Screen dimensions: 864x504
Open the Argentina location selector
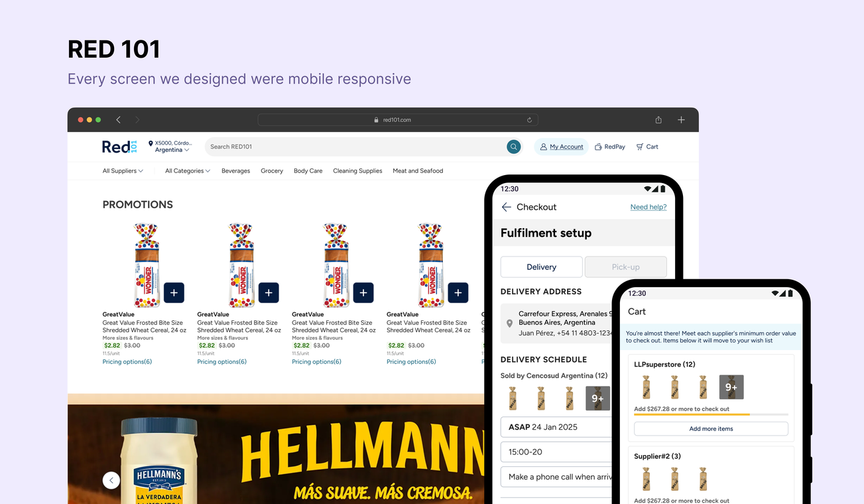click(x=172, y=150)
